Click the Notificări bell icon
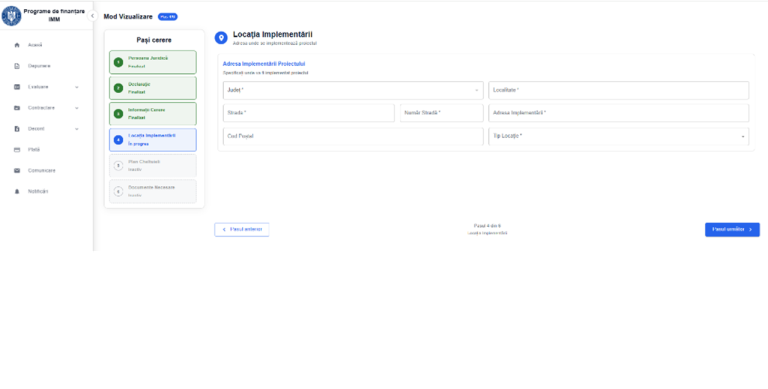 coord(17,192)
